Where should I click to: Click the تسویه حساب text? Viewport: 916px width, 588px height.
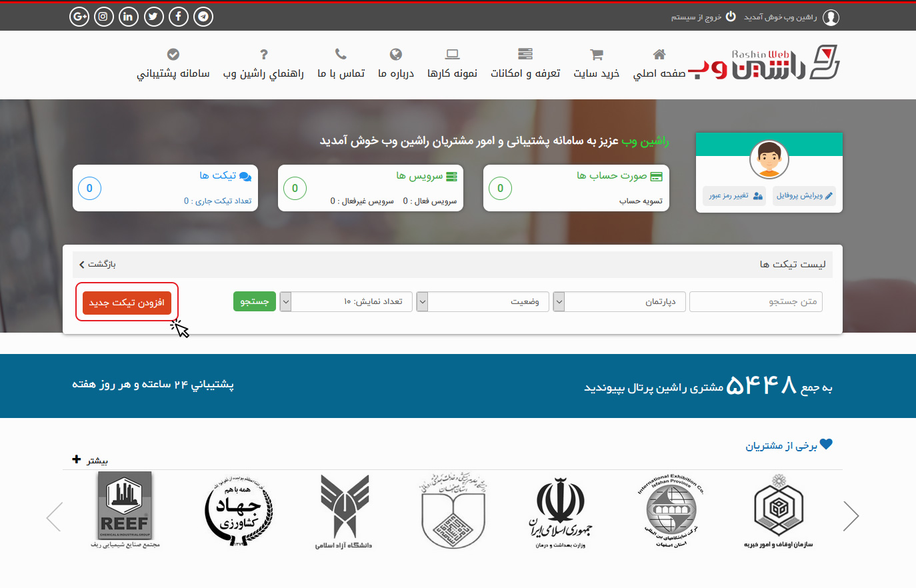pos(641,201)
